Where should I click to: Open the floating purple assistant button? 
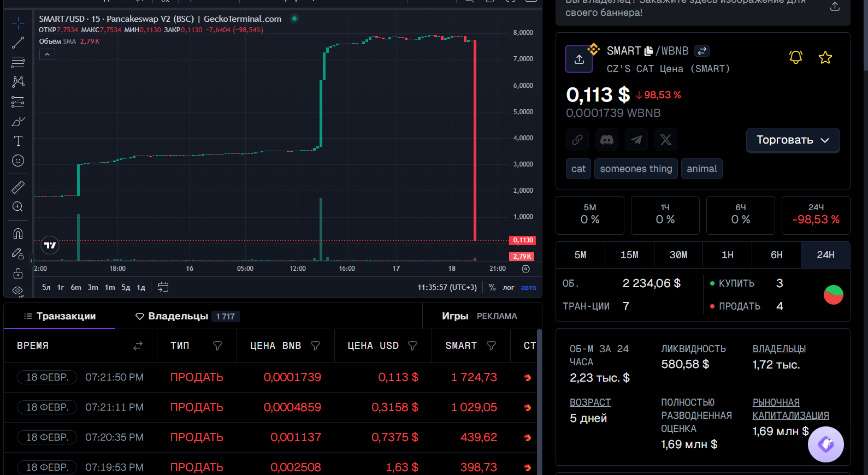[825, 444]
